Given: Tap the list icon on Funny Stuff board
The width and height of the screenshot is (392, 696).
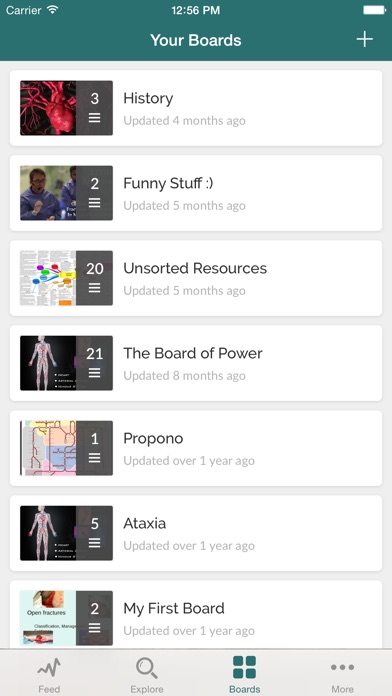Looking at the screenshot, I should click(95, 203).
